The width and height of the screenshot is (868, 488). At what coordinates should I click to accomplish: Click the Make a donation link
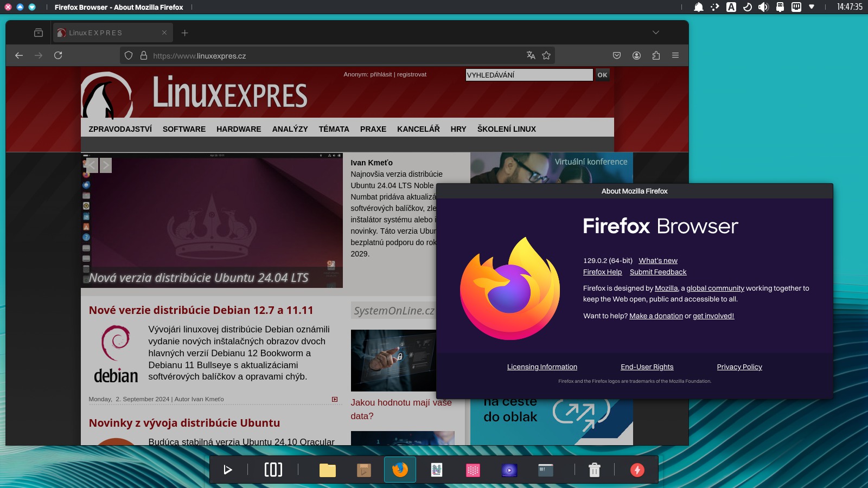tap(656, 316)
